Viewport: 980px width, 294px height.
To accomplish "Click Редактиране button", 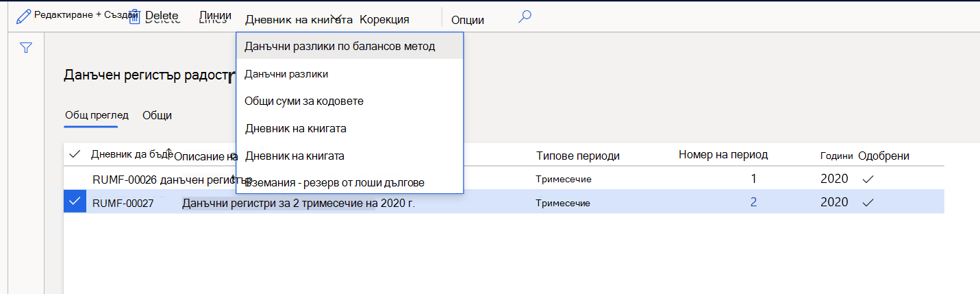I will click(x=62, y=14).
